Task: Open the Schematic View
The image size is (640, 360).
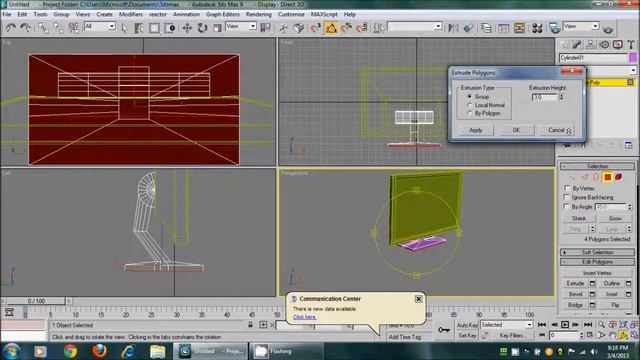Action: coord(519,28)
